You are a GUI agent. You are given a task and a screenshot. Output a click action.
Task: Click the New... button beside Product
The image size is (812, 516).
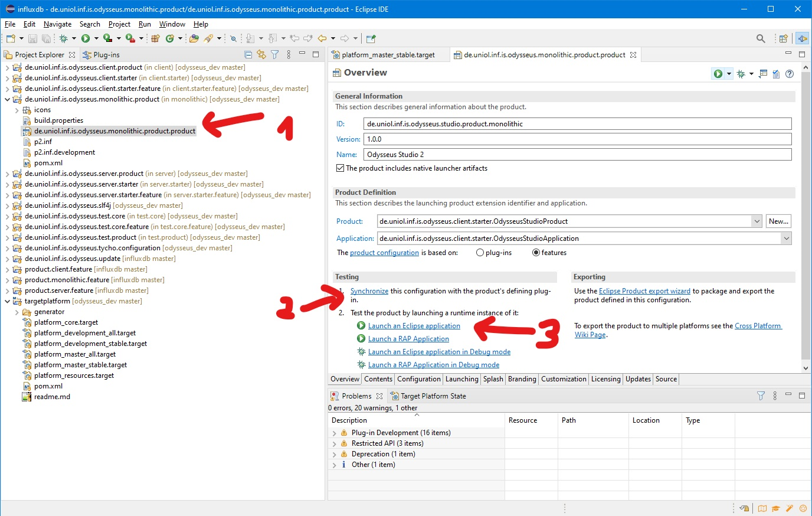click(x=778, y=221)
